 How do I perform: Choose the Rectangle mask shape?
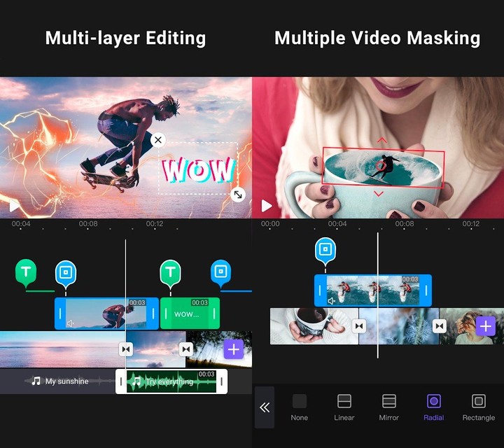click(479, 406)
